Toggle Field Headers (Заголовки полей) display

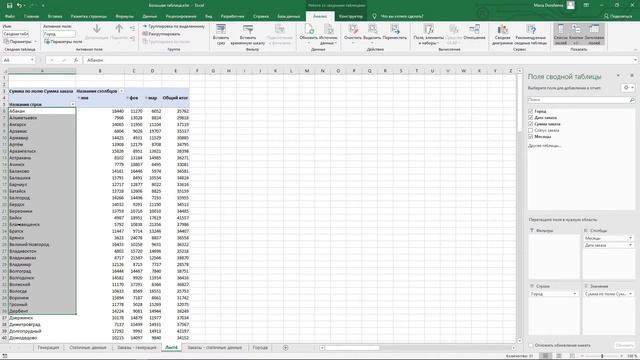pyautogui.click(x=594, y=34)
